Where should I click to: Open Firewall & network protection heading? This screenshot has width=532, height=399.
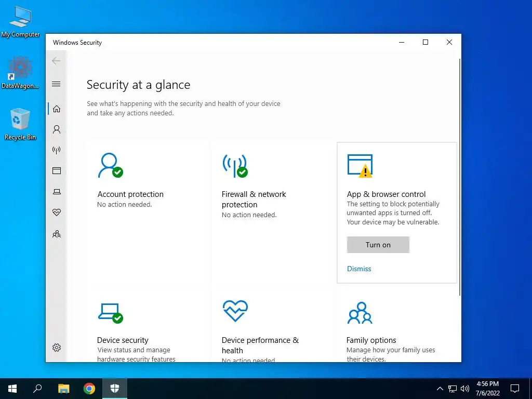tap(254, 199)
